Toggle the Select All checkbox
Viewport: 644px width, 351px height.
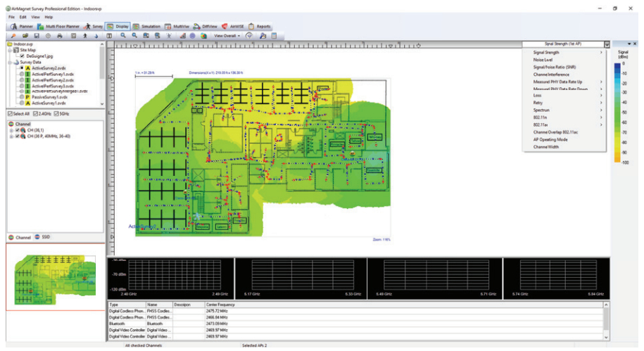[x=11, y=114]
